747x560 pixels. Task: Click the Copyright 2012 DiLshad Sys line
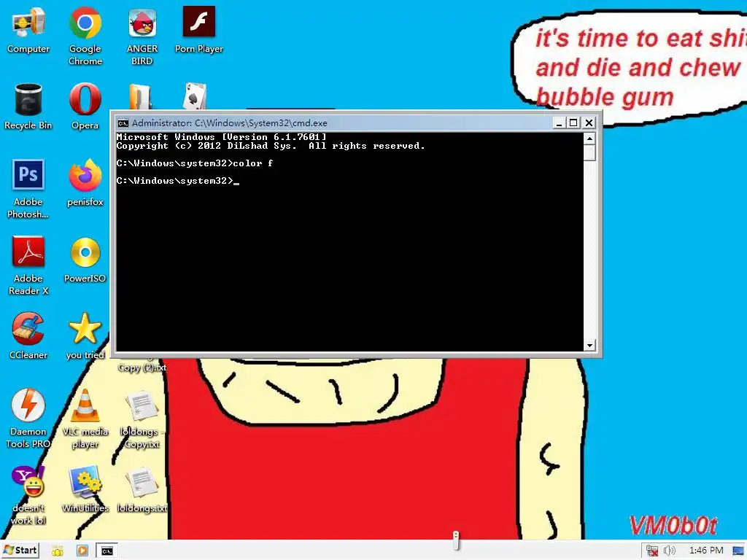pyautogui.click(x=270, y=146)
